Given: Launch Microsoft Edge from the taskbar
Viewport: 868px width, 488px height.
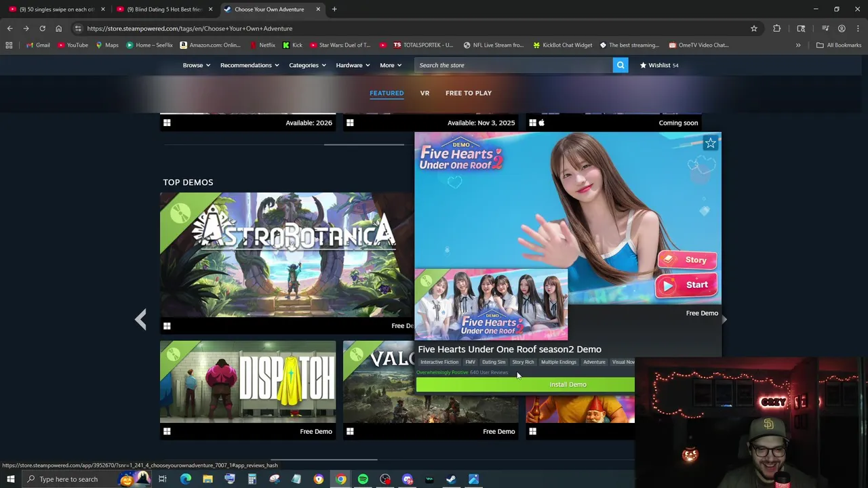Looking at the screenshot, I should (x=185, y=479).
